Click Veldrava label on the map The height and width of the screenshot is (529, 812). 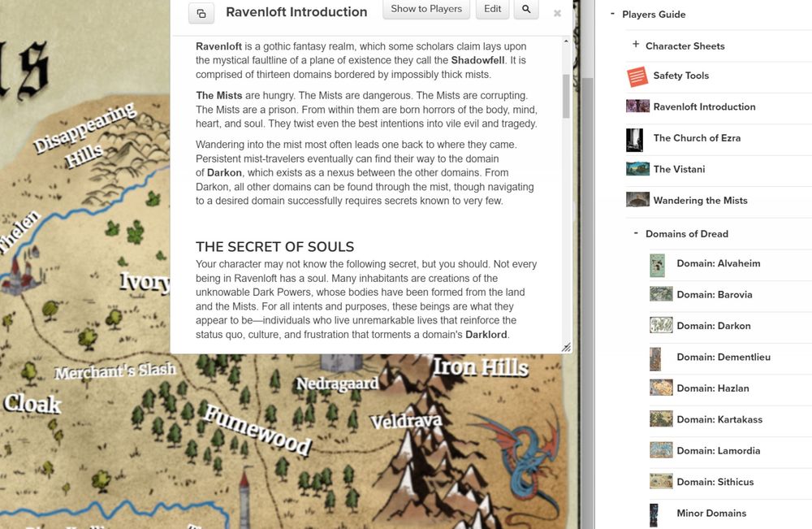[x=407, y=421]
